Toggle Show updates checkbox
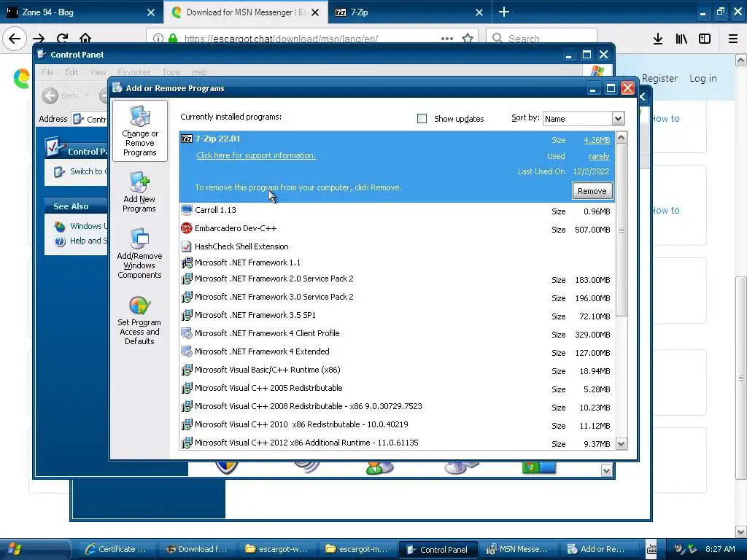Viewport: 747px width, 560px height. [422, 119]
